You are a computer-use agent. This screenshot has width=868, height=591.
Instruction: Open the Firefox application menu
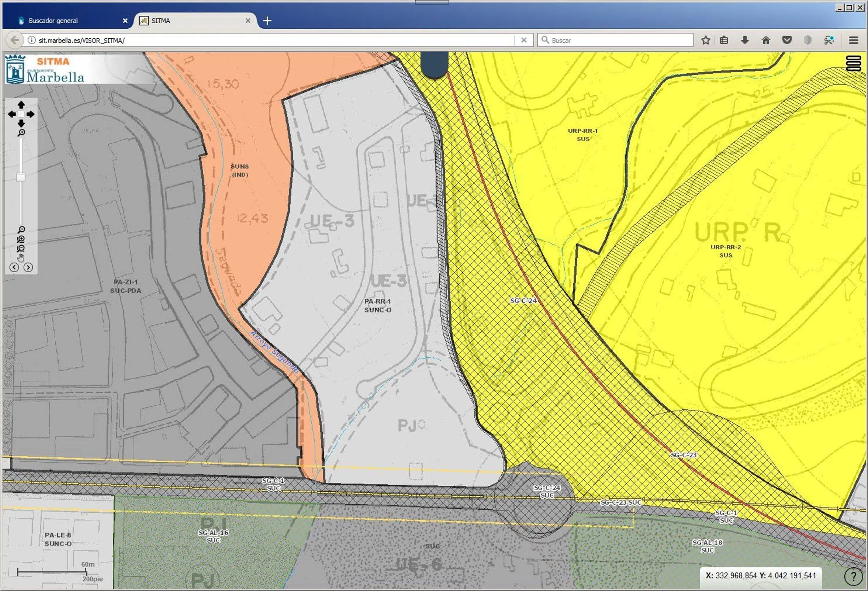[x=853, y=40]
